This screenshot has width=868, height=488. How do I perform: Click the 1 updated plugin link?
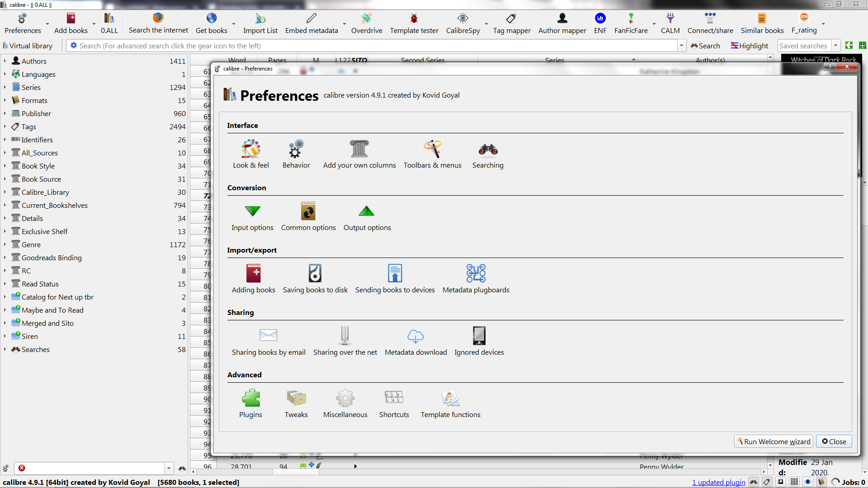718,482
